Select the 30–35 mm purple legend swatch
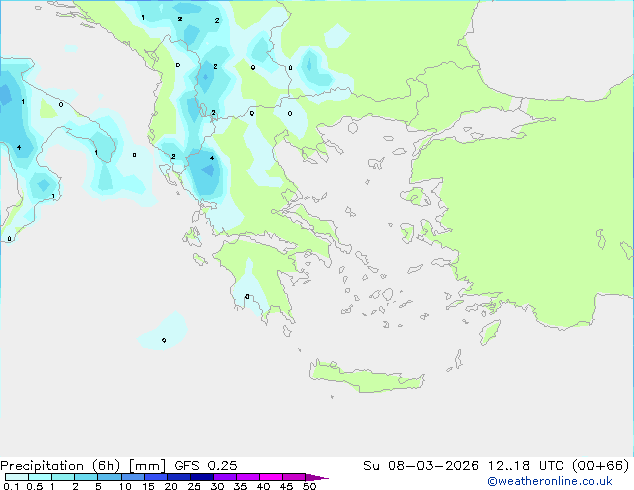The height and width of the screenshot is (490, 634). coord(225,477)
